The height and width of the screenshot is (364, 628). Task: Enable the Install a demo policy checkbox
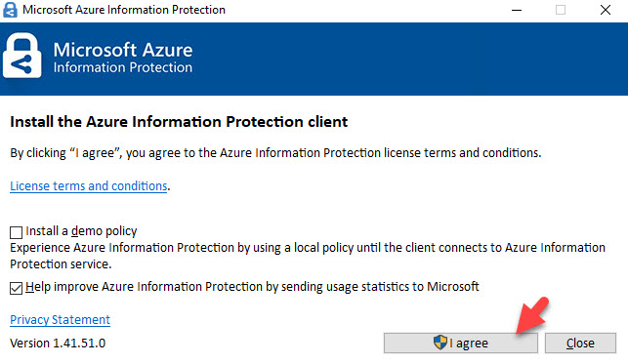coord(16,232)
